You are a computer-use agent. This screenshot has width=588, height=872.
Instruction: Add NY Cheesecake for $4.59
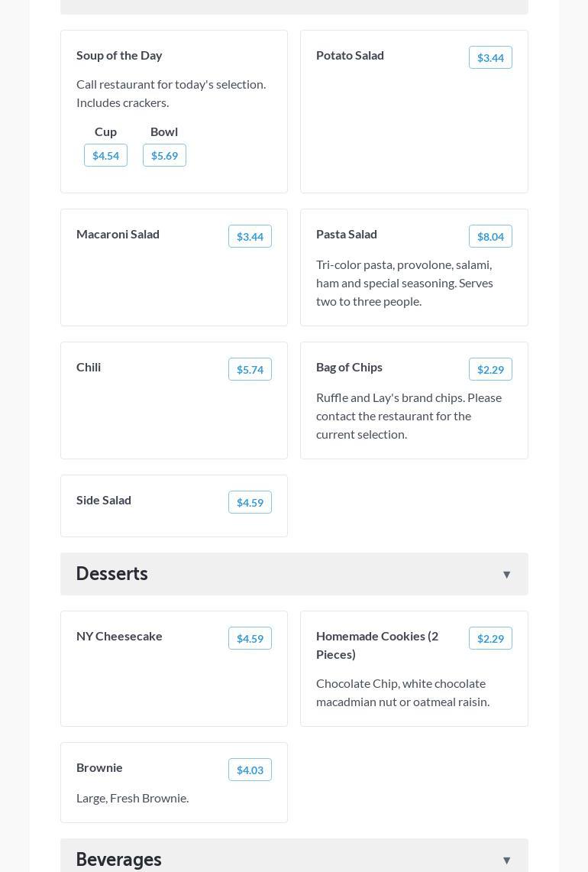[250, 639]
